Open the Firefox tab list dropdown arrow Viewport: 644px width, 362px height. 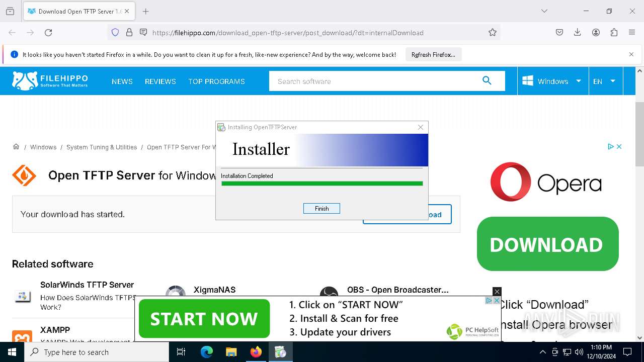coord(544,11)
